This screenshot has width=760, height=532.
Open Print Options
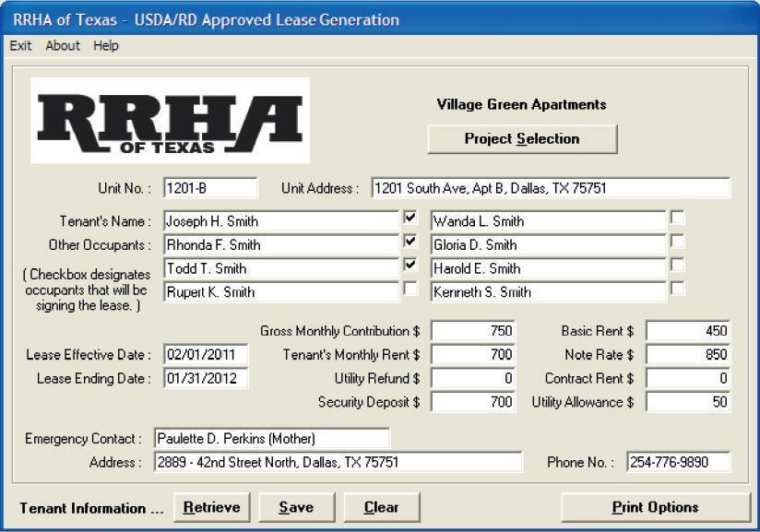coord(658,507)
